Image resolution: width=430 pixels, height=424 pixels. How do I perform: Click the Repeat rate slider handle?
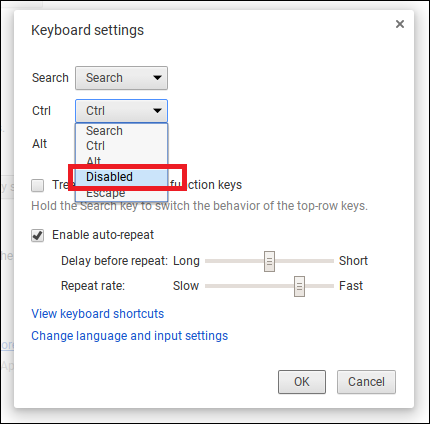tap(299, 286)
